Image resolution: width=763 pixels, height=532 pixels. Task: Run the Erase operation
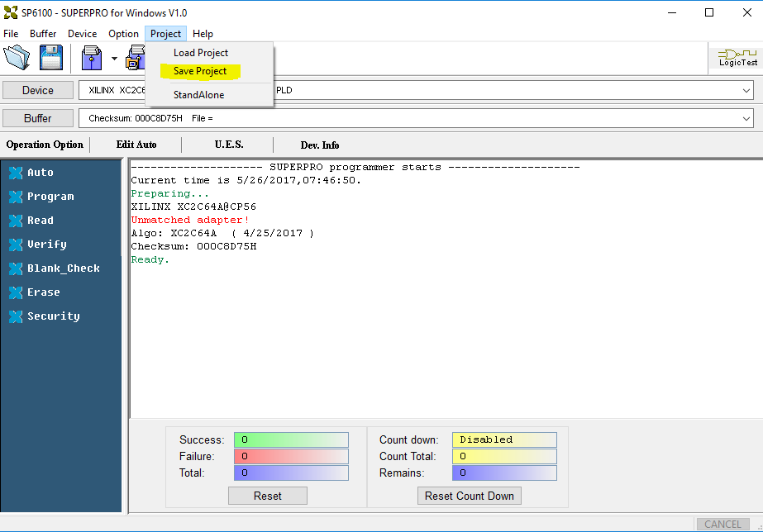[43, 292]
